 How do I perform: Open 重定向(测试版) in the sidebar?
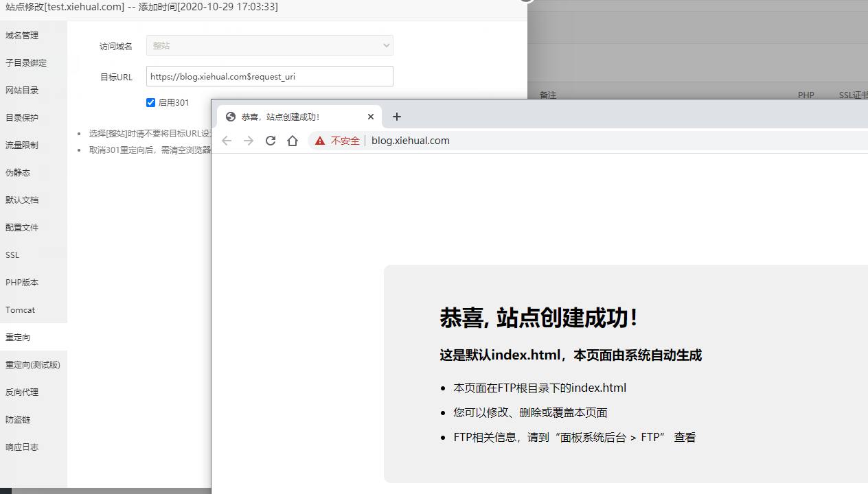(34, 364)
